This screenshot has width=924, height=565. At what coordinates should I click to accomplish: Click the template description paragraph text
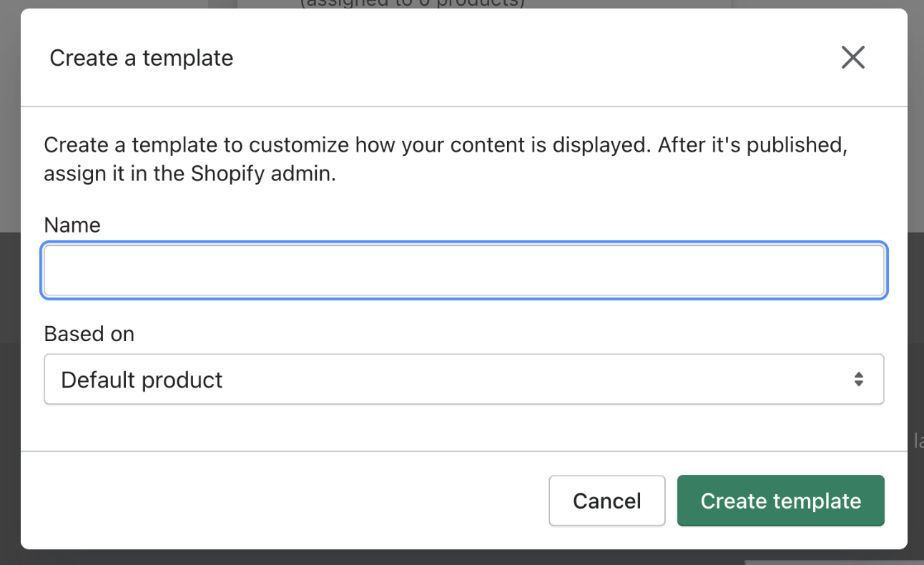point(446,159)
